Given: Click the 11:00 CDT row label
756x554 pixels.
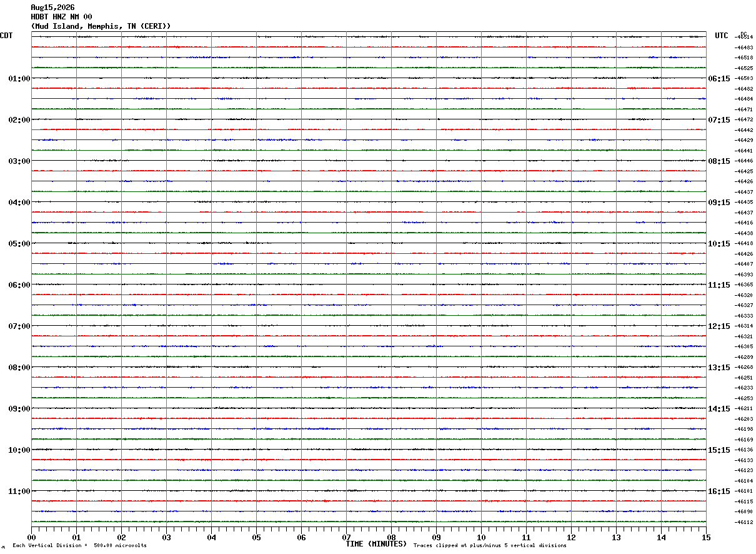Looking at the screenshot, I should [x=19, y=491].
